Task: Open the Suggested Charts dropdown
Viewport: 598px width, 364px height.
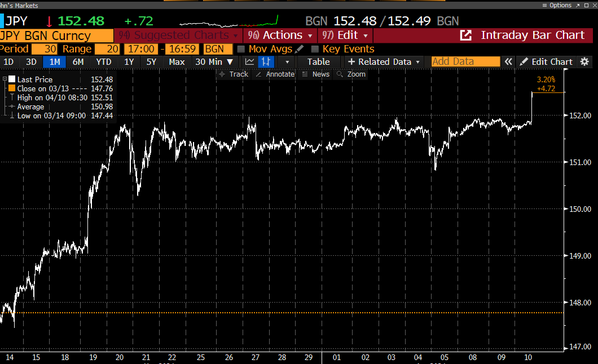Action: [x=178, y=35]
